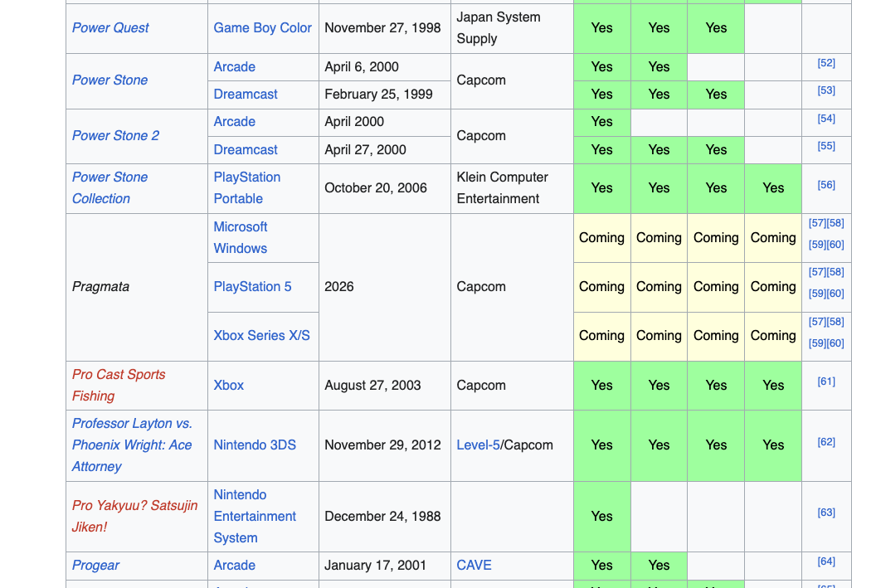This screenshot has height=588, width=876.
Task: Open the Xbox Series X/S link
Action: coord(261,336)
